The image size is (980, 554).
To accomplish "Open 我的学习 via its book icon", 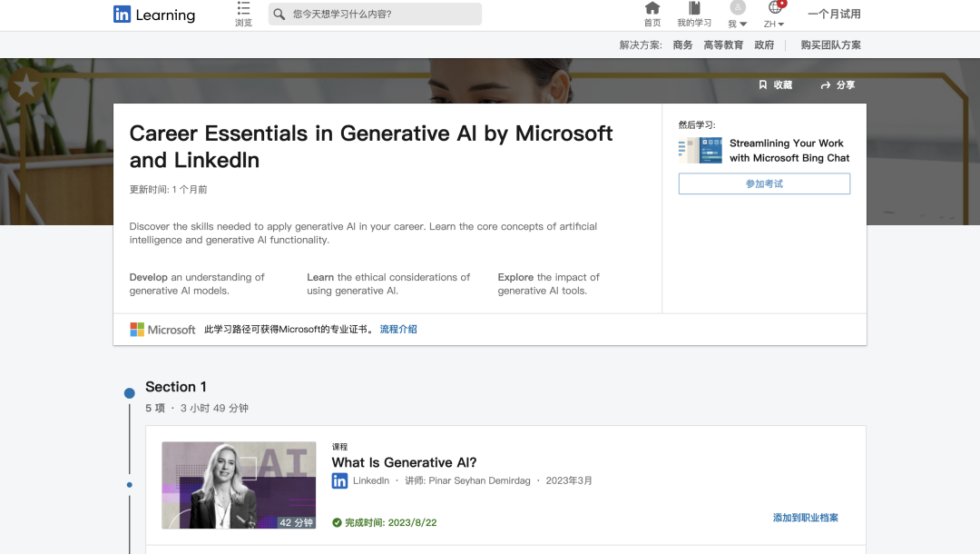I will point(693,9).
